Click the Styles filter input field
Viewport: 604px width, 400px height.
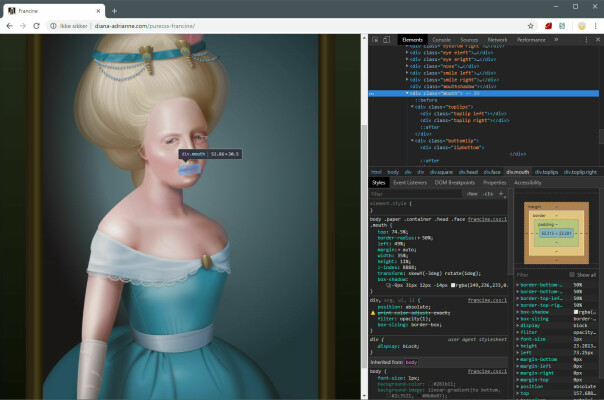pos(416,194)
